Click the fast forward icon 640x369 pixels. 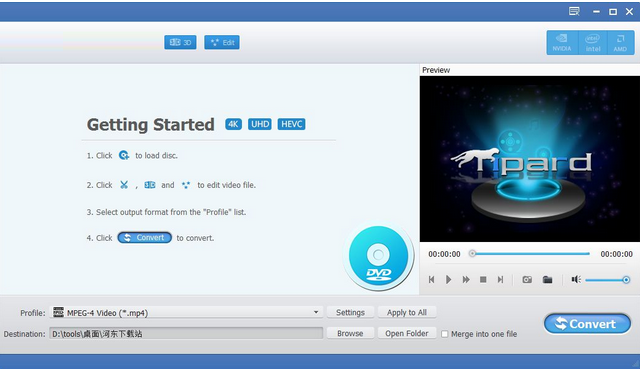(x=466, y=280)
